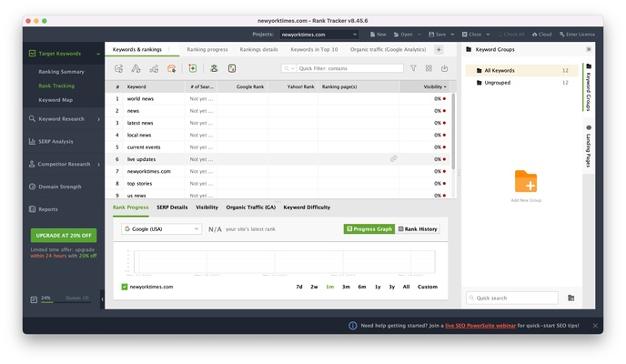Image resolution: width=626 pixels, height=364 pixels.
Task: Click the seventh toolbar icon, next to Competitors
Action: [x=231, y=68]
